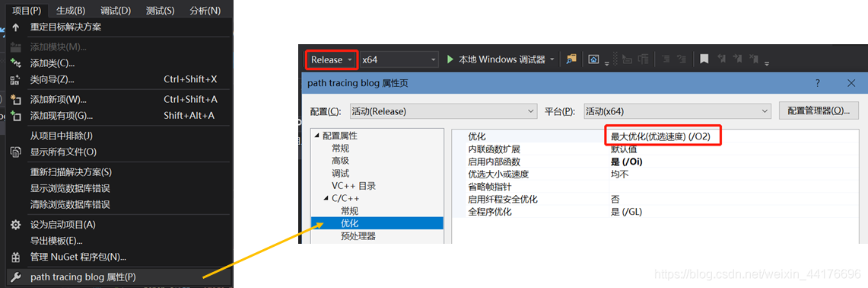868x288 pixels.
Task: Click the live window icon beside Find in Files
Action: 593,59
